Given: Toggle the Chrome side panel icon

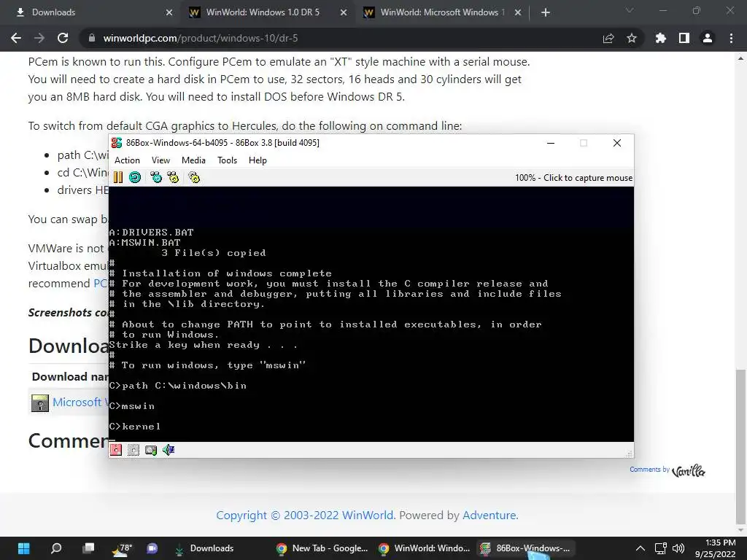Looking at the screenshot, I should [x=684, y=38].
